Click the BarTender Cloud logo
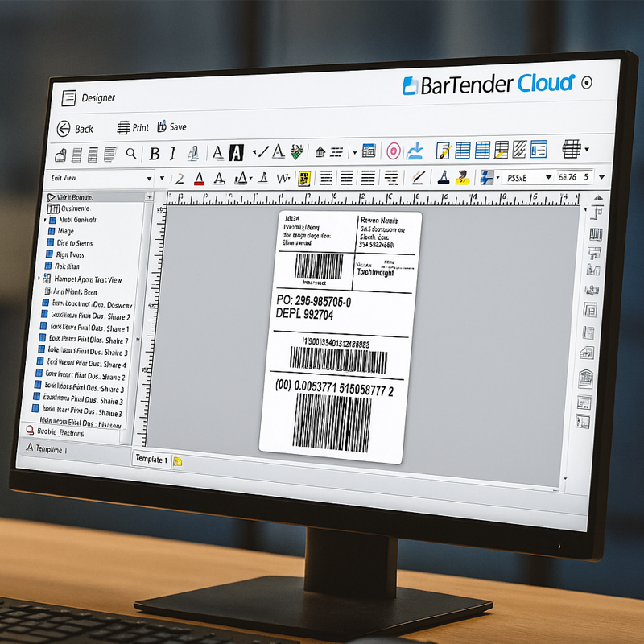 click(489, 84)
